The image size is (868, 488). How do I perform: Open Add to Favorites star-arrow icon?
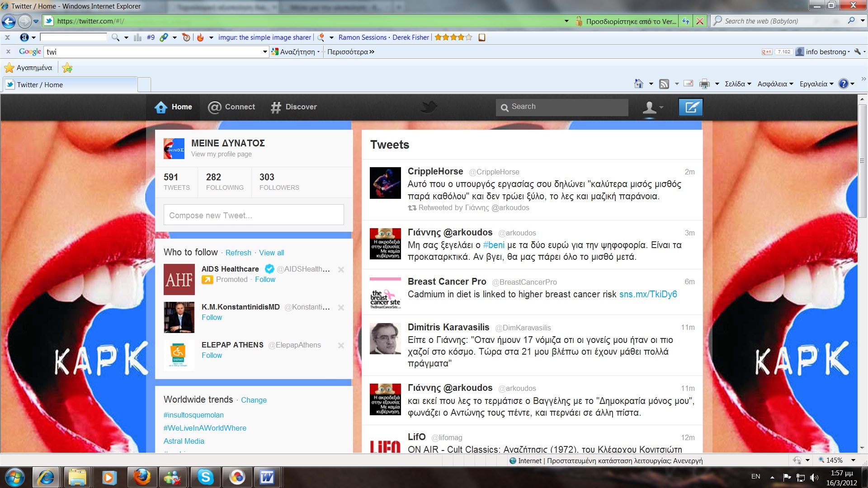click(x=67, y=68)
